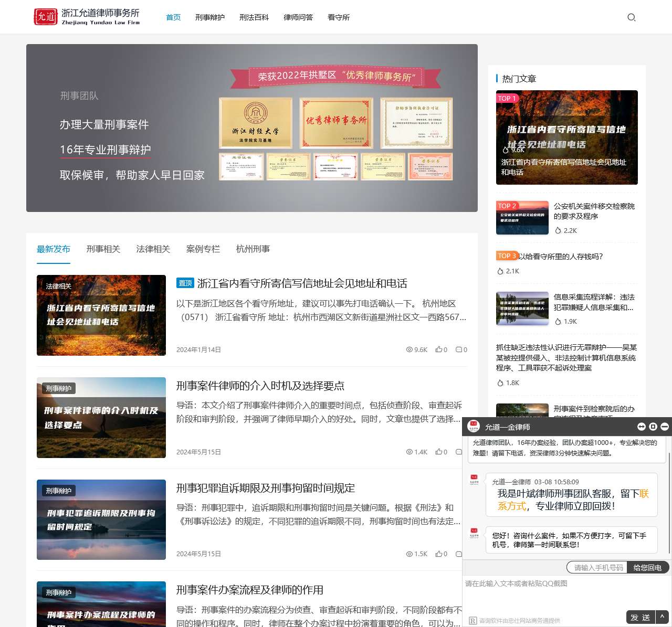The image size is (672, 627).
Task: Select the 最新发布 tab
Action: coord(54,249)
